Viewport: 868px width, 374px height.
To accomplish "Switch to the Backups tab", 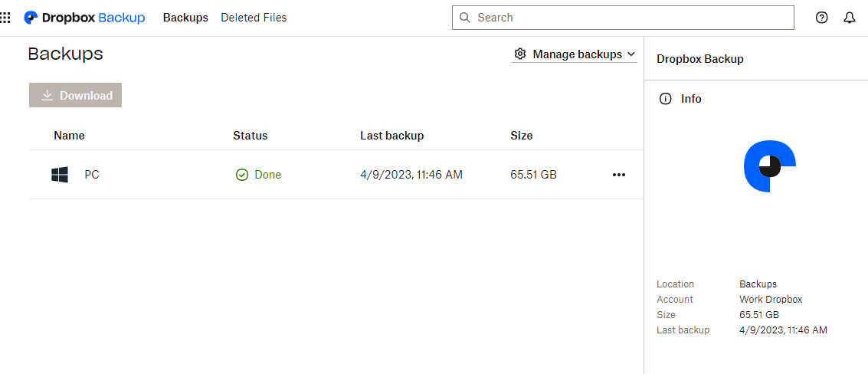I will 185,18.
